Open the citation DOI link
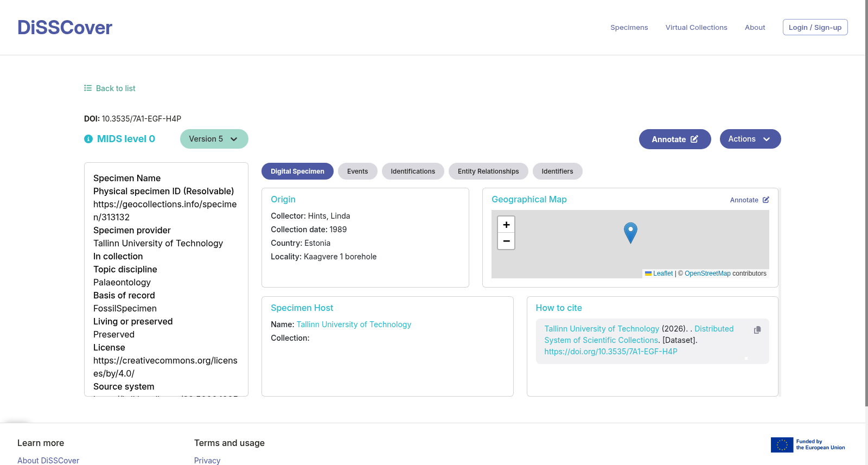This screenshot has height=465, width=868. click(611, 352)
